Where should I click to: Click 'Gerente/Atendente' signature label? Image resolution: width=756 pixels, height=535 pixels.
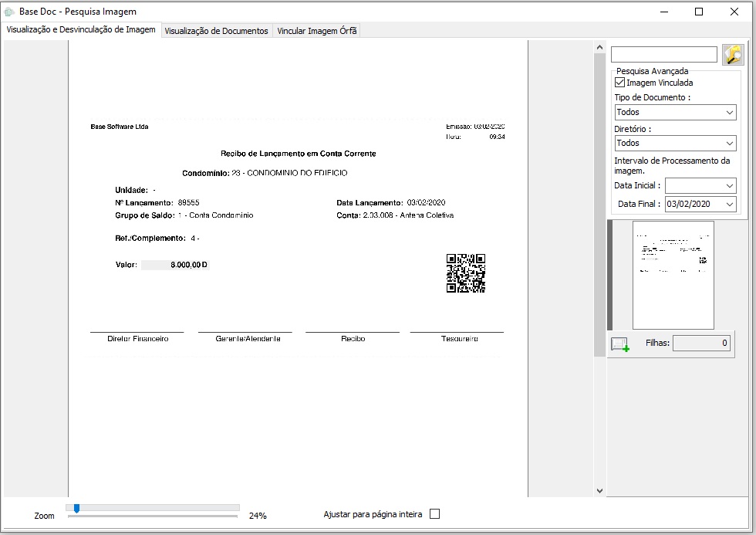248,339
